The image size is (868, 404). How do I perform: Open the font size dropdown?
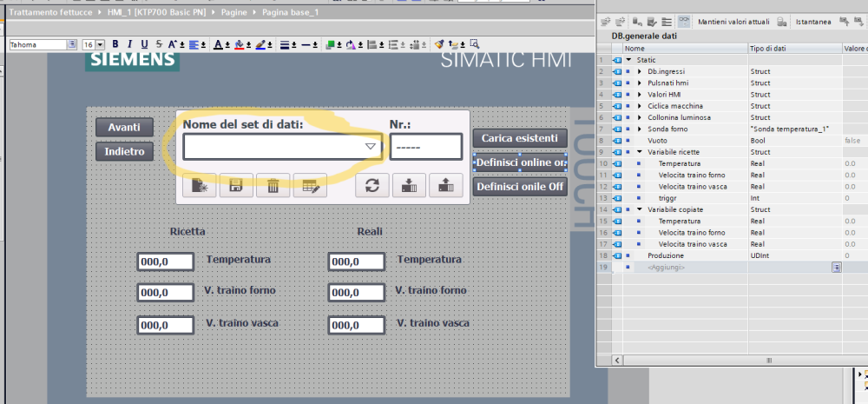tap(100, 44)
